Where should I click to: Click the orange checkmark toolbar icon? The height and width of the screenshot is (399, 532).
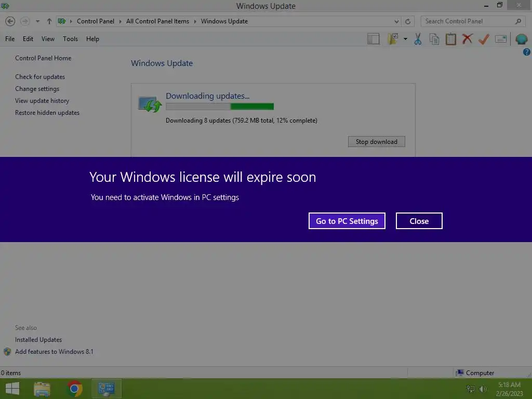[484, 39]
